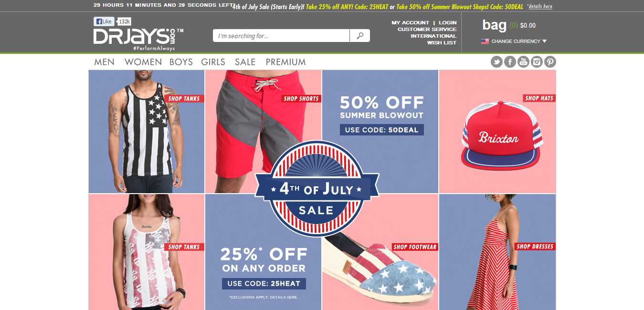Open the Twitter social icon
The height and width of the screenshot is (310, 644).
496,62
